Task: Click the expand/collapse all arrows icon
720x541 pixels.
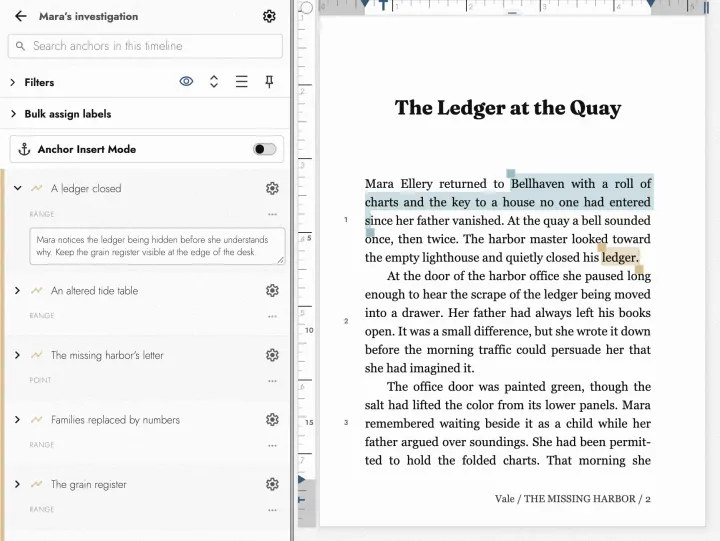Action: pyautogui.click(x=214, y=82)
